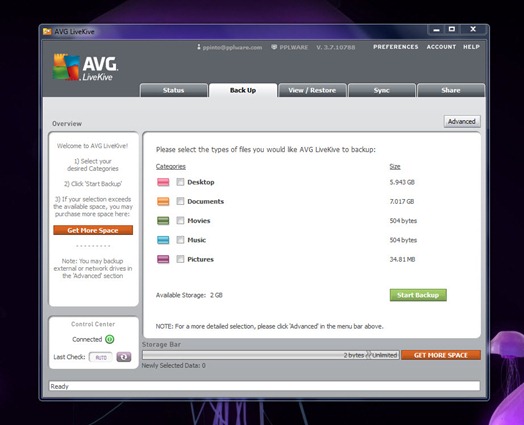The image size is (524, 425).
Task: Click the green Movies category icon
Action: pyautogui.click(x=163, y=221)
